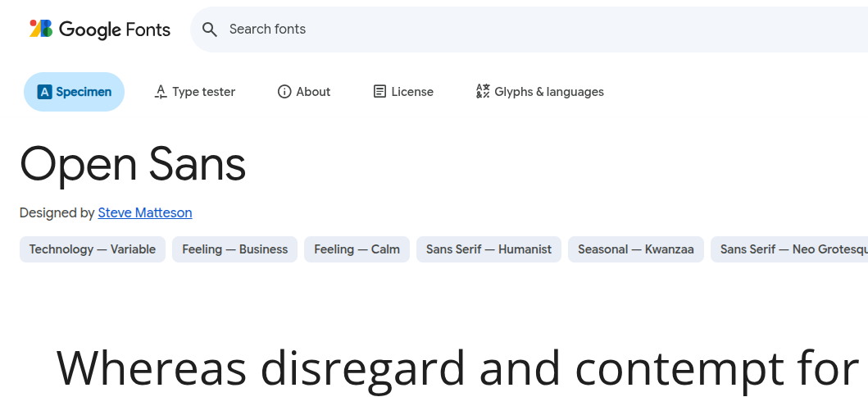This screenshot has height=397, width=868.
Task: Click the Sans Serif — Neo Grotesque tag
Action: (791, 249)
